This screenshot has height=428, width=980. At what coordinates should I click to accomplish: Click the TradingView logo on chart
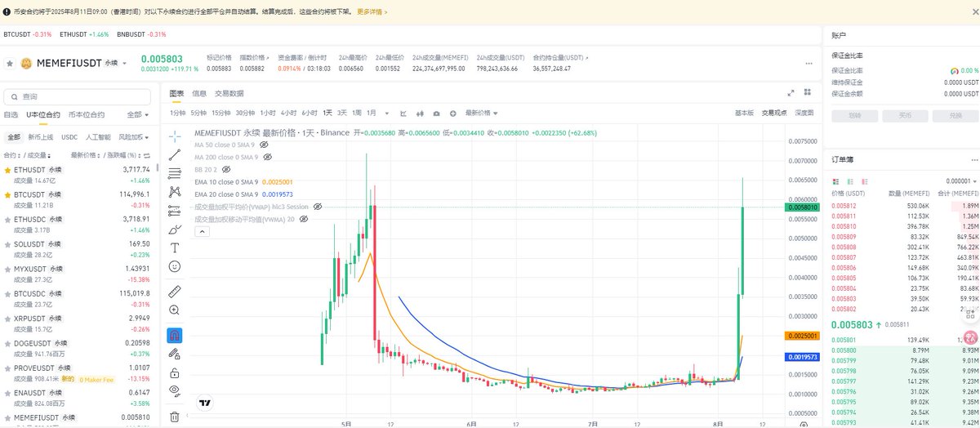point(206,403)
